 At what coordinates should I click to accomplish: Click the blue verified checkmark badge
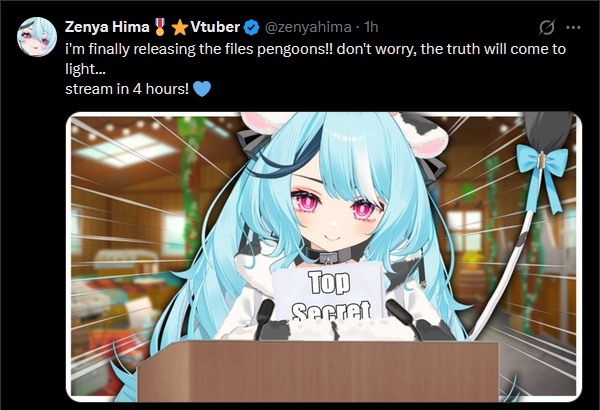[251, 28]
